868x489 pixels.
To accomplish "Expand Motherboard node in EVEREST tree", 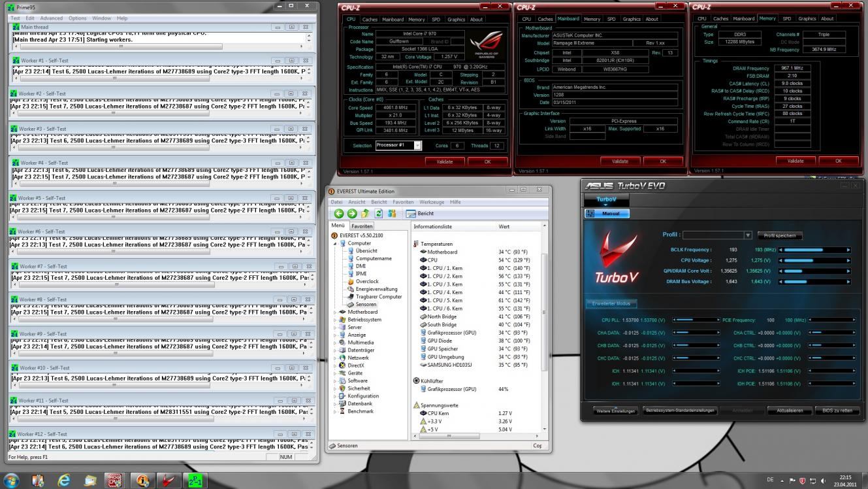I will (x=335, y=312).
